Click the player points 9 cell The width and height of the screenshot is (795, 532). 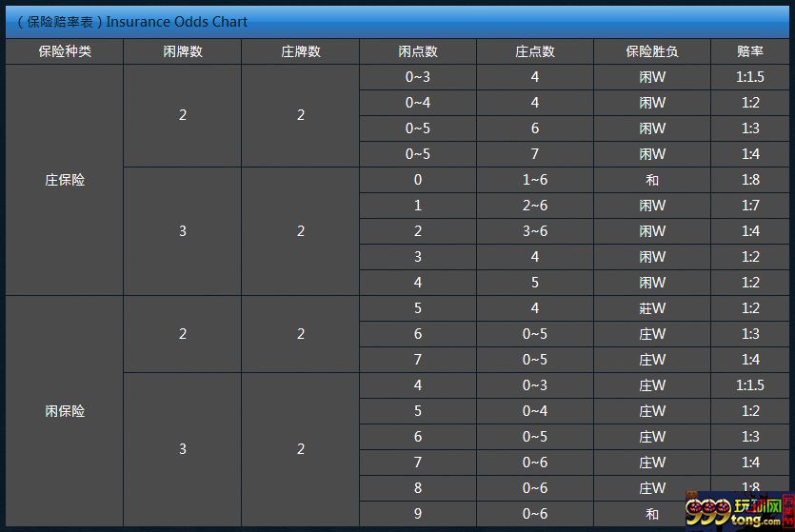pos(418,514)
